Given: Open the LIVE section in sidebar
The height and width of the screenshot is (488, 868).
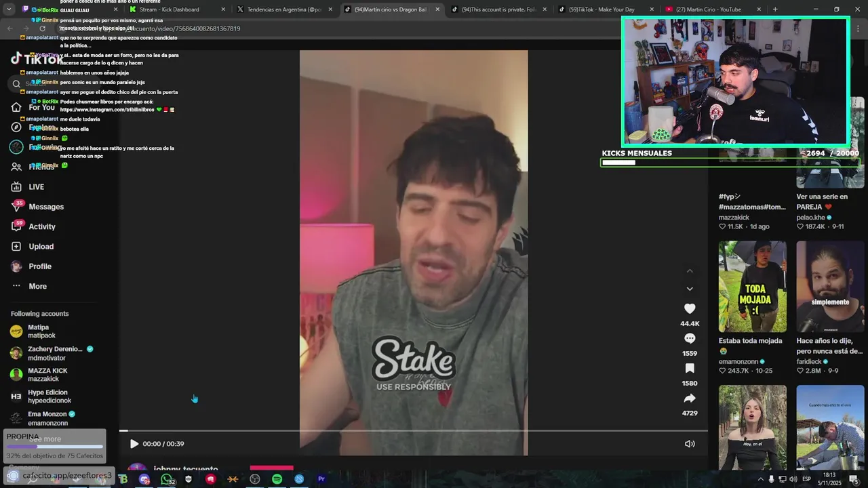Looking at the screenshot, I should coord(28,187).
